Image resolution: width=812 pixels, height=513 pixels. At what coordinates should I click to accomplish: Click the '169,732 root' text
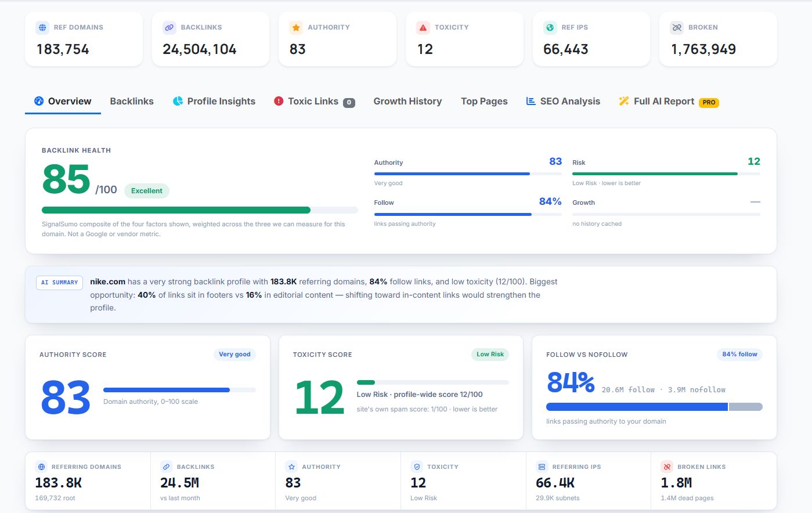[55, 498]
